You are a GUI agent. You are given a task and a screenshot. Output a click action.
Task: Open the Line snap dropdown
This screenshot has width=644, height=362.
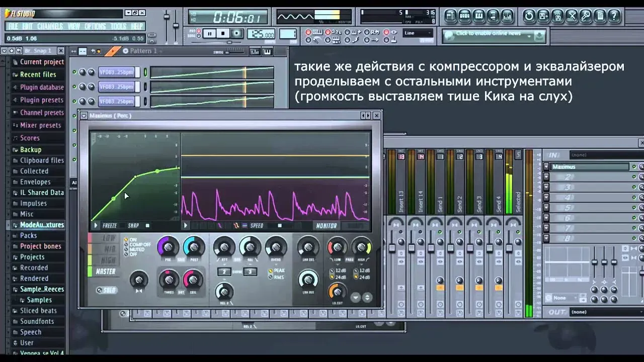click(418, 33)
